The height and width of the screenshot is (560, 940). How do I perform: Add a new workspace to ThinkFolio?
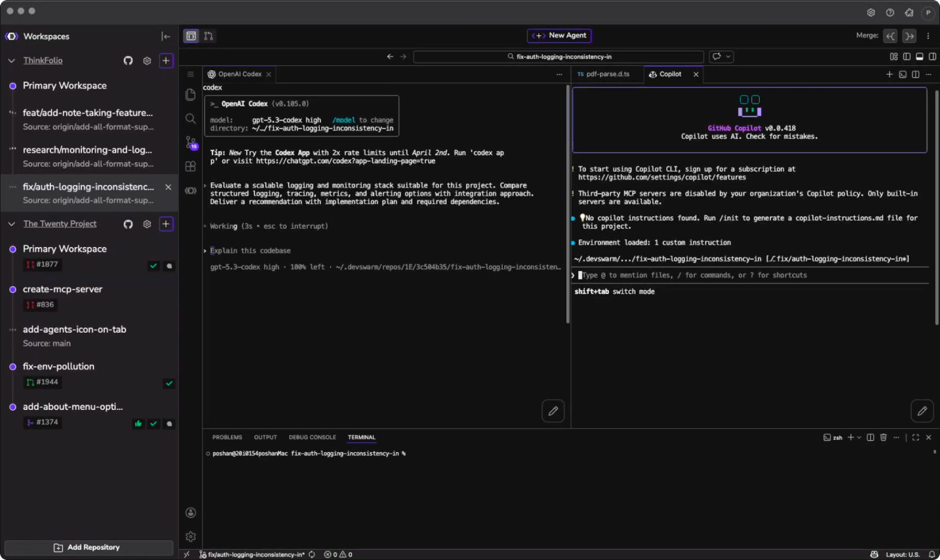pyautogui.click(x=166, y=60)
